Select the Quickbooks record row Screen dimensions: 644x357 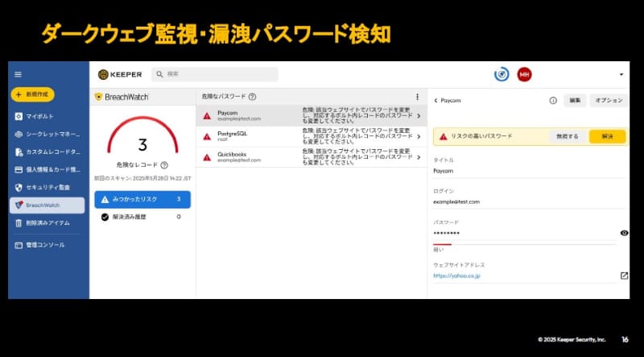point(312,156)
